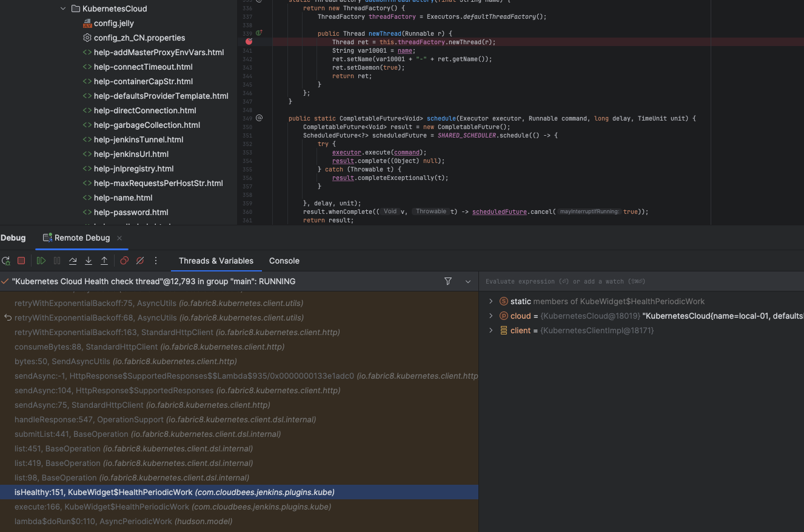Open the View Breakpoints dialog icon
This screenshot has width=804, height=532.
click(x=124, y=261)
